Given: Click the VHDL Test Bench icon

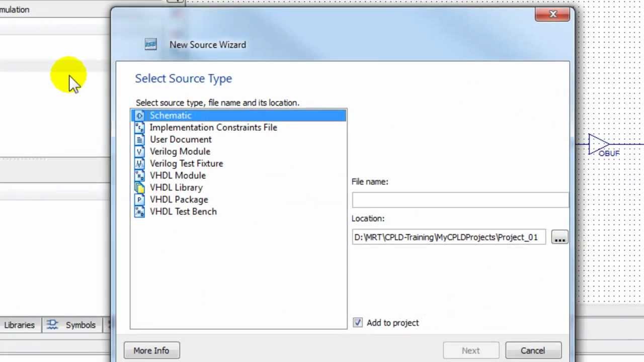Looking at the screenshot, I should tap(140, 212).
